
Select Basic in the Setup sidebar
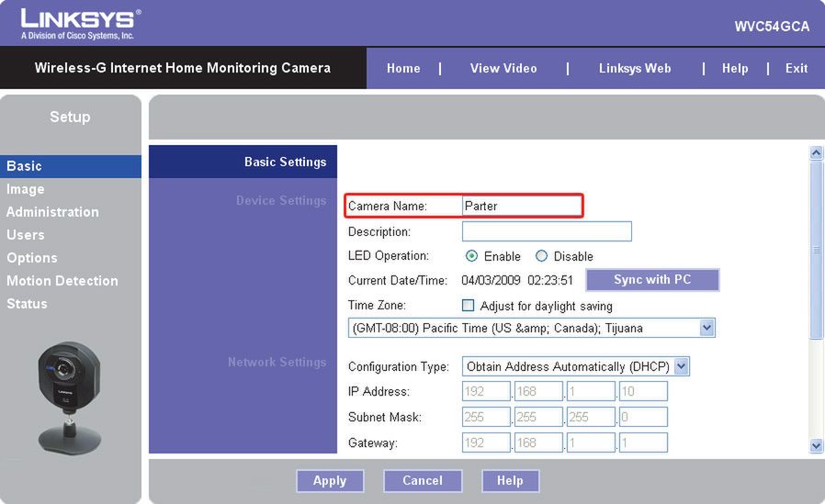tap(71, 166)
